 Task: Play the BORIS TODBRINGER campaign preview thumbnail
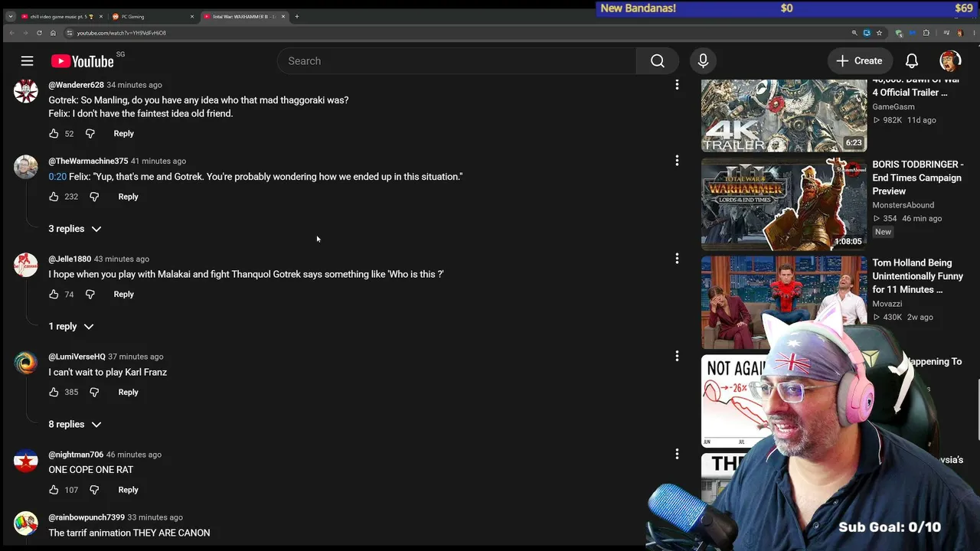pos(784,204)
